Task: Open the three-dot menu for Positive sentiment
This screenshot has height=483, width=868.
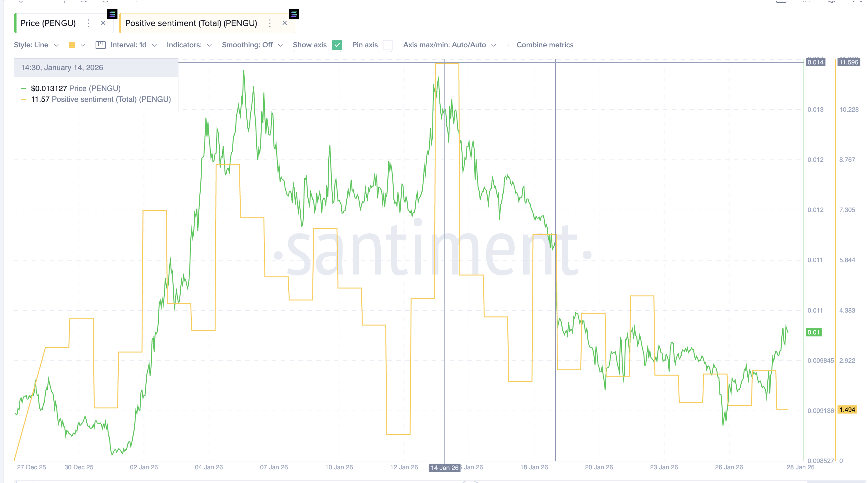Action: [x=270, y=23]
